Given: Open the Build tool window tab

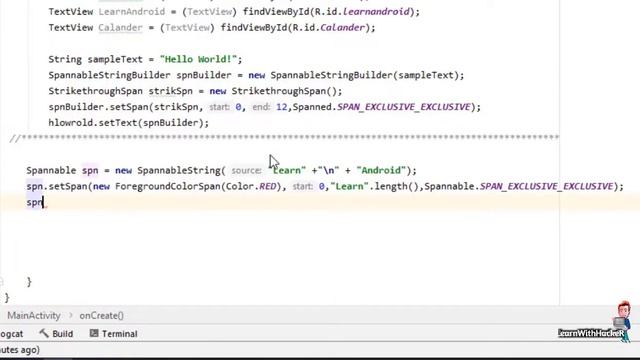Looking at the screenshot, I should pos(56,333).
